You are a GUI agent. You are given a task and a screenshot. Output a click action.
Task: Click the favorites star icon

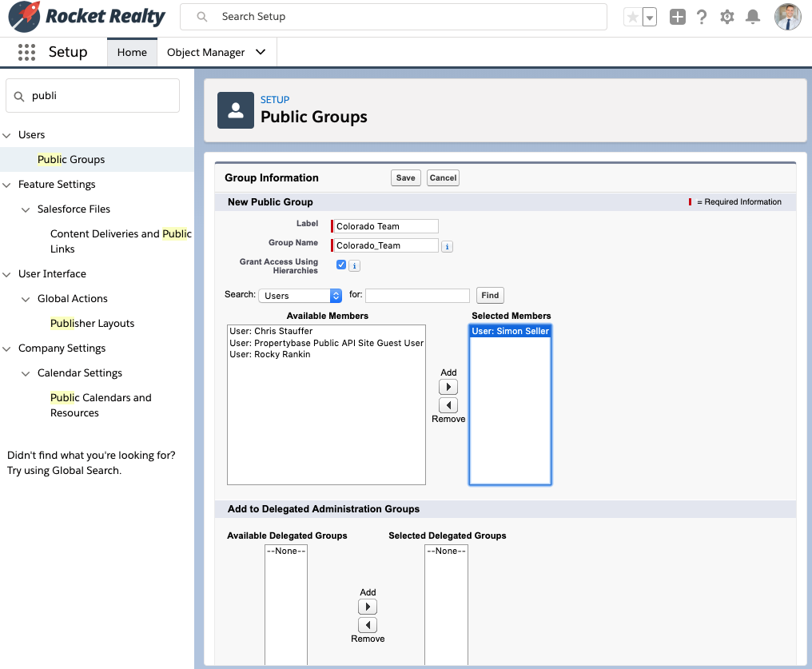pyautogui.click(x=634, y=16)
